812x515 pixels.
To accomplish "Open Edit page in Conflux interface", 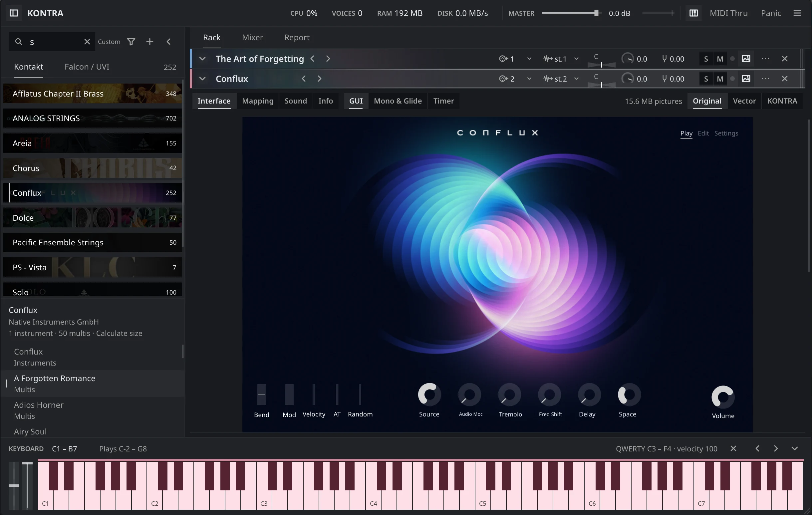I will point(703,133).
